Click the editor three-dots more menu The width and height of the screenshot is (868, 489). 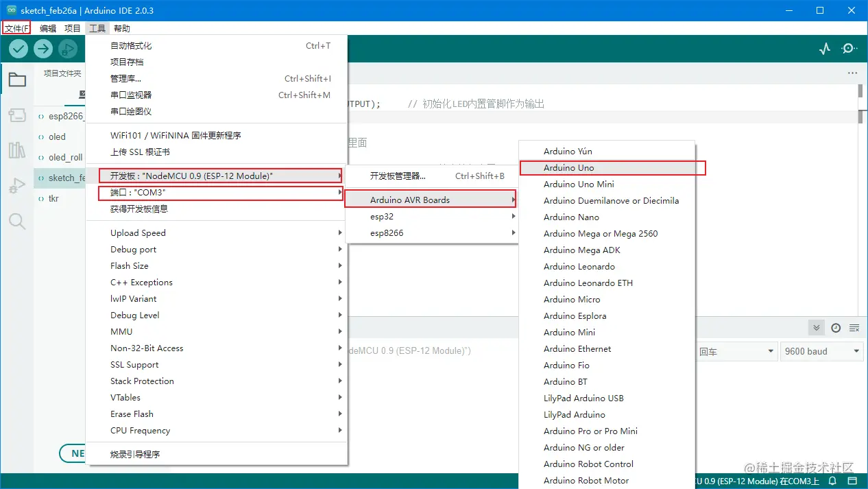(852, 73)
